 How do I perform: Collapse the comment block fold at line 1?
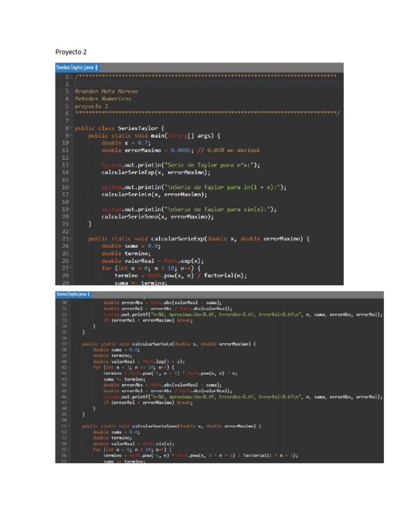(x=71, y=77)
